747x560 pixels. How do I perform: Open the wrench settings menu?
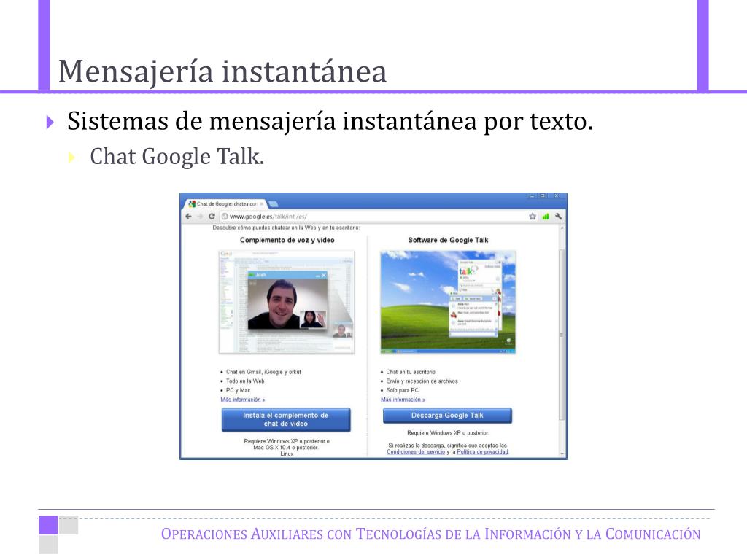[x=558, y=216]
